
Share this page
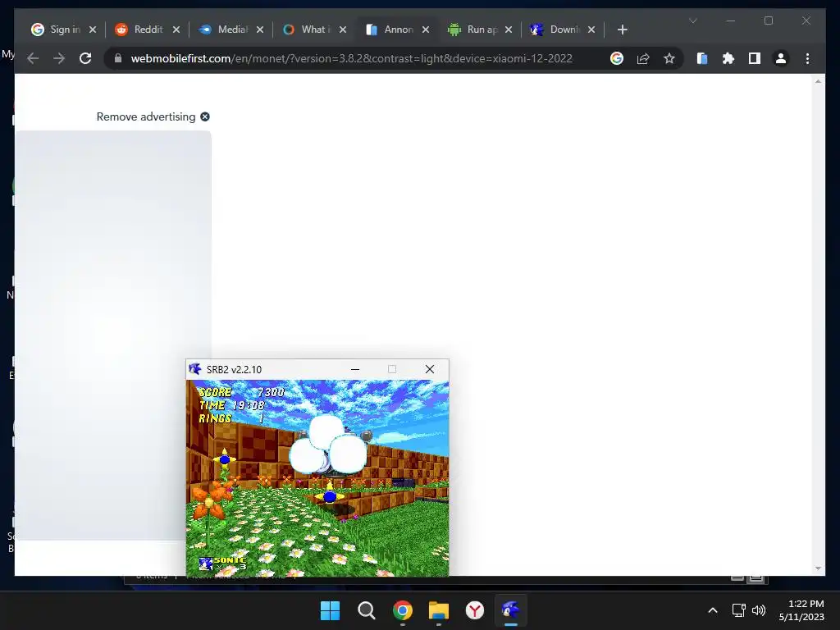(x=643, y=58)
